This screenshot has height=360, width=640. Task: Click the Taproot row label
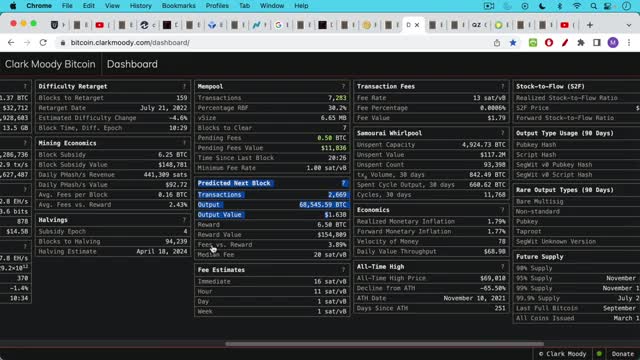(x=528, y=231)
